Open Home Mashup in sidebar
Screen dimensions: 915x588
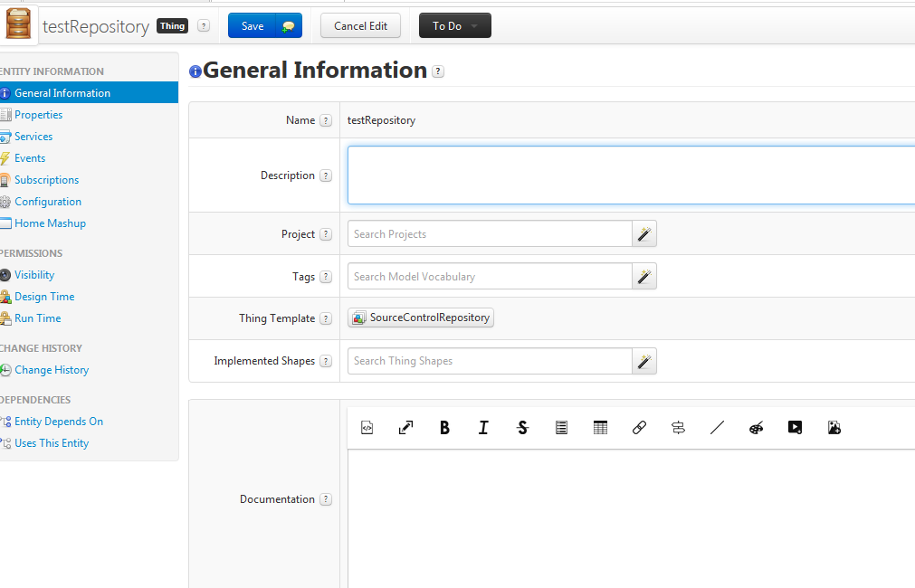pyautogui.click(x=50, y=223)
